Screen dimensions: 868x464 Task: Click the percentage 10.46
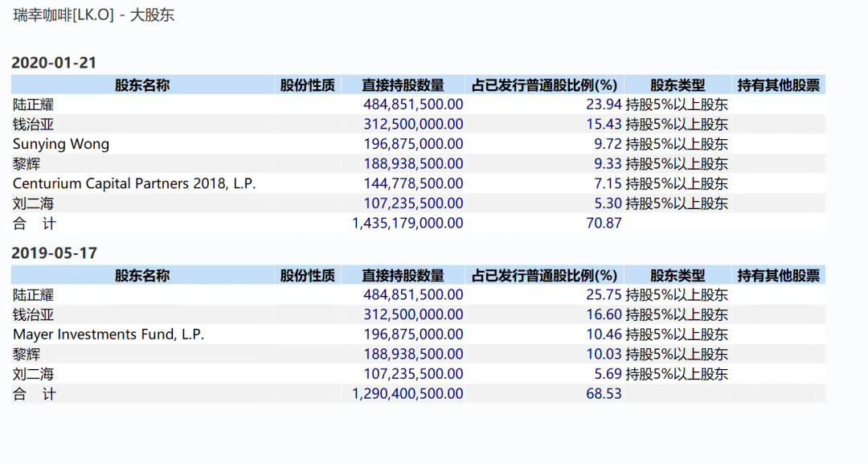point(604,335)
